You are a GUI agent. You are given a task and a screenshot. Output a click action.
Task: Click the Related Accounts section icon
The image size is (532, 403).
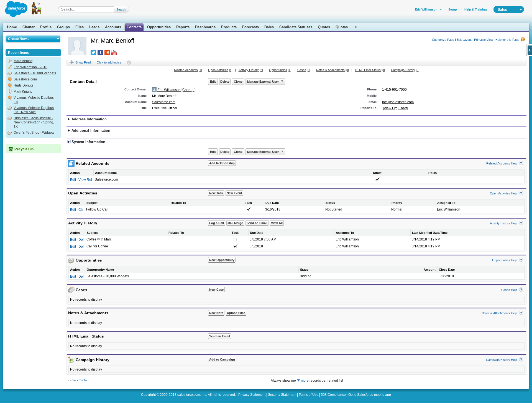tap(71, 163)
